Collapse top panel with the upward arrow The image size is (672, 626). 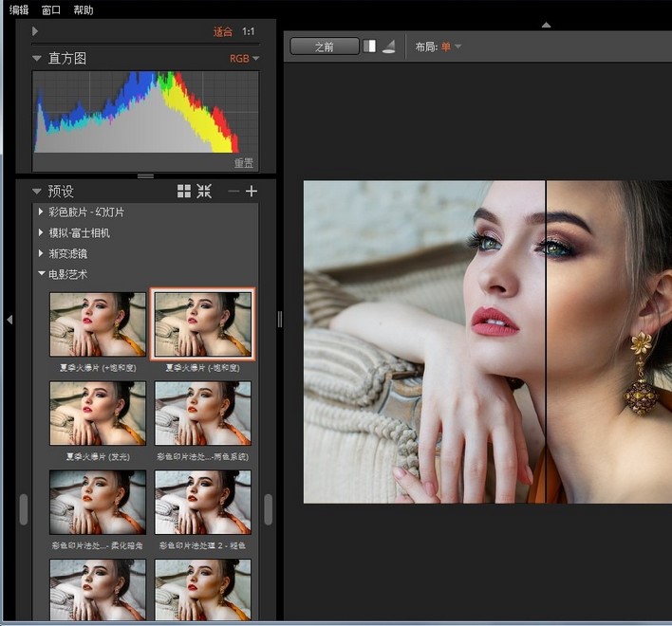(545, 25)
